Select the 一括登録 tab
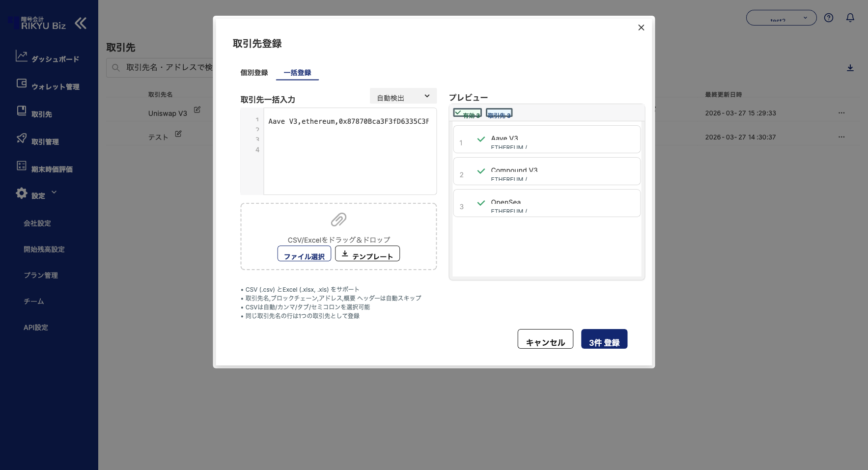 coord(297,73)
